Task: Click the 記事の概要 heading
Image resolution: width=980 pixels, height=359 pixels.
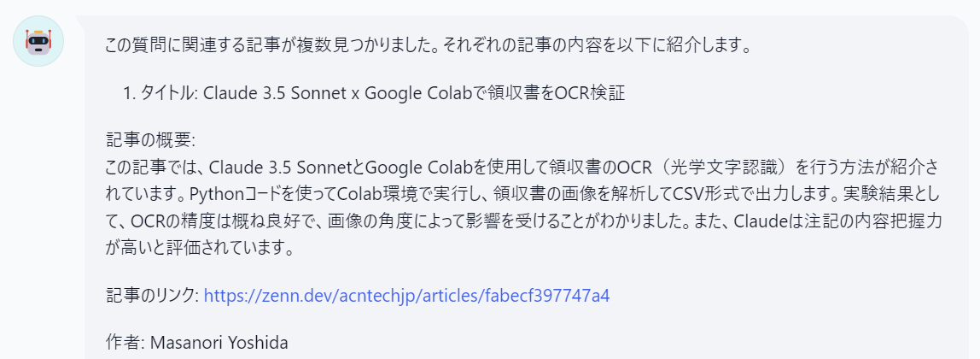Action: [151, 139]
